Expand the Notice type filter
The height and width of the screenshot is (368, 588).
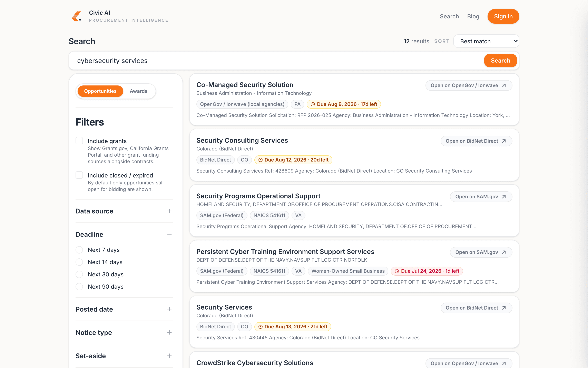pyautogui.click(x=124, y=332)
